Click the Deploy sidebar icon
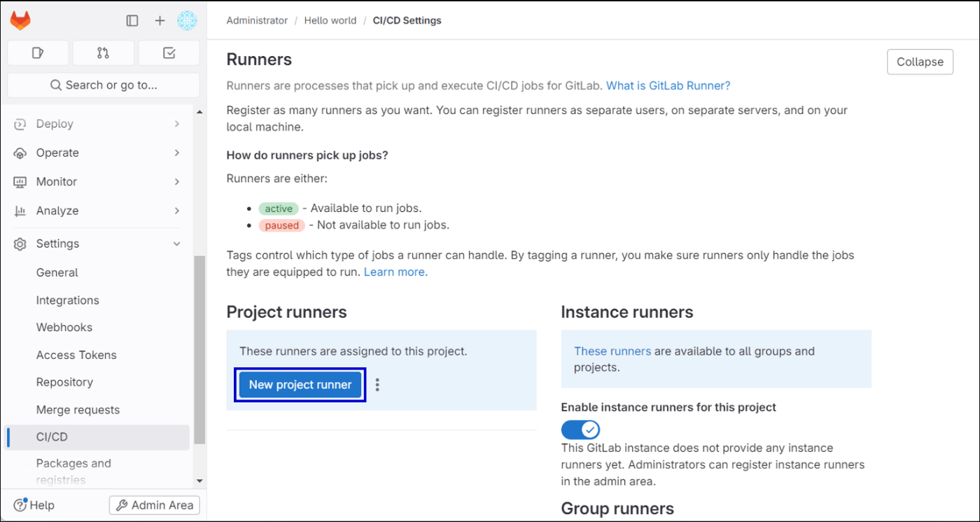The height and width of the screenshot is (522, 980). (x=20, y=124)
